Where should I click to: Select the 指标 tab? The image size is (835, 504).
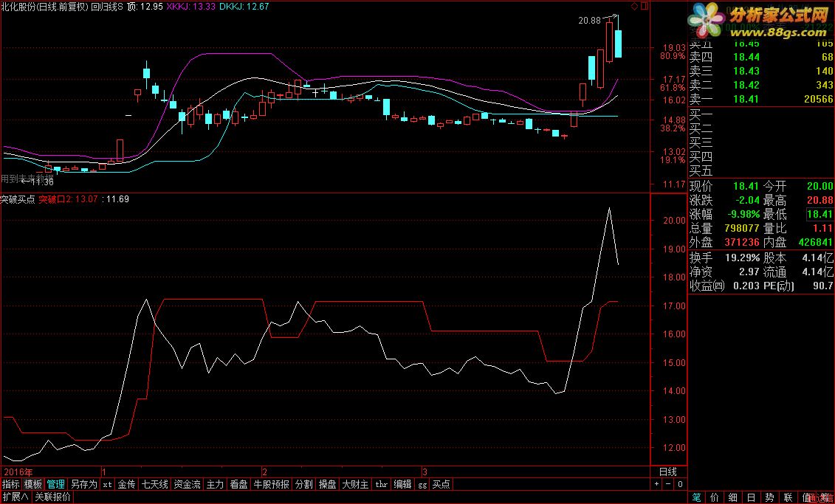pos(10,484)
